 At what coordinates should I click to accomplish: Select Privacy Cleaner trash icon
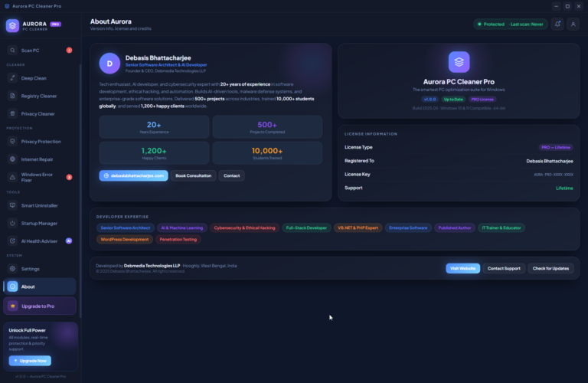12,113
